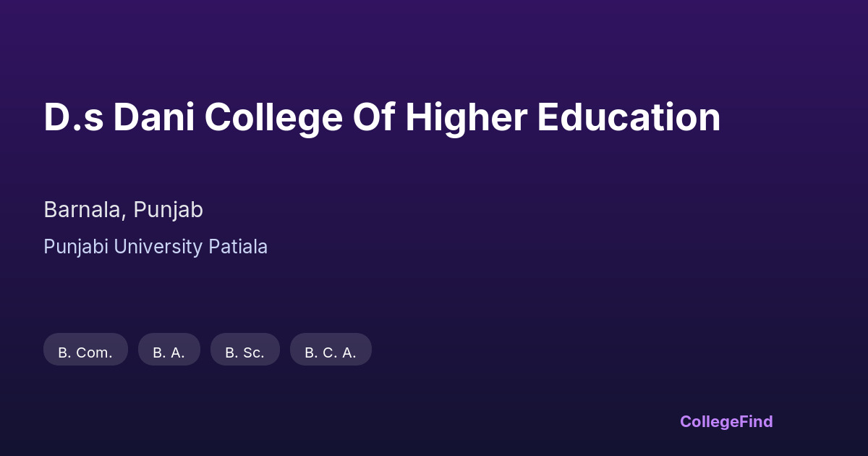Click the D.s Dani College title heading
The image size is (868, 456).
pos(382,117)
